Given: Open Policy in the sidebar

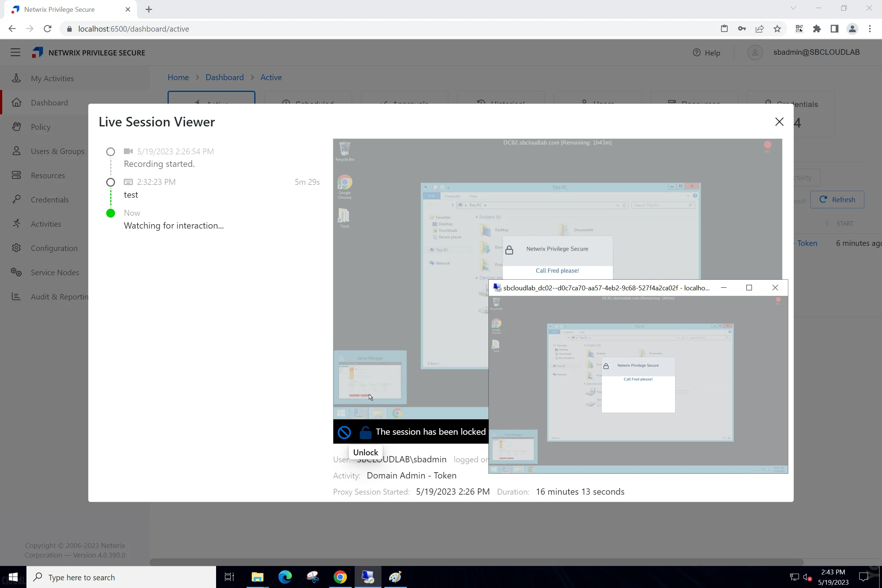Looking at the screenshot, I should [40, 127].
